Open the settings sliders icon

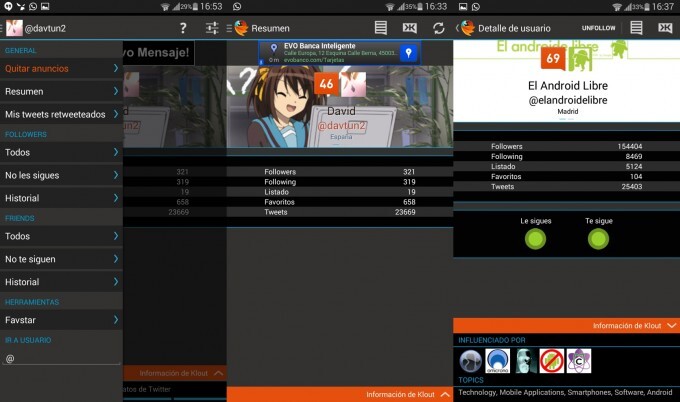pyautogui.click(x=212, y=28)
